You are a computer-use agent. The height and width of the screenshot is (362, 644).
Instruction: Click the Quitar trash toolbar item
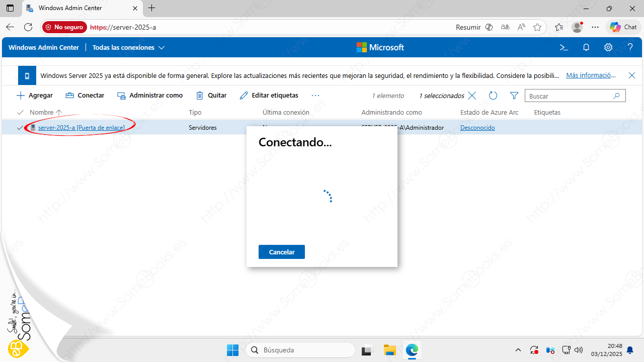pos(211,96)
